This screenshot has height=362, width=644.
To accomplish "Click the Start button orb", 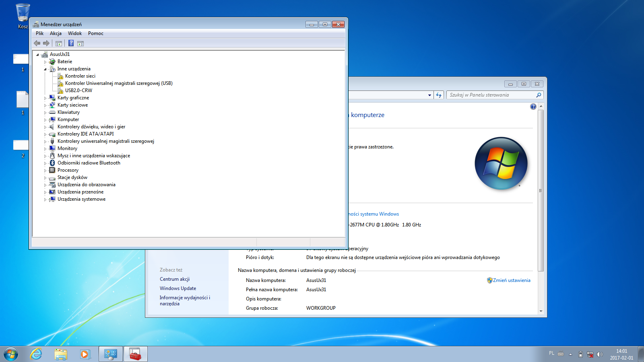I will [11, 354].
